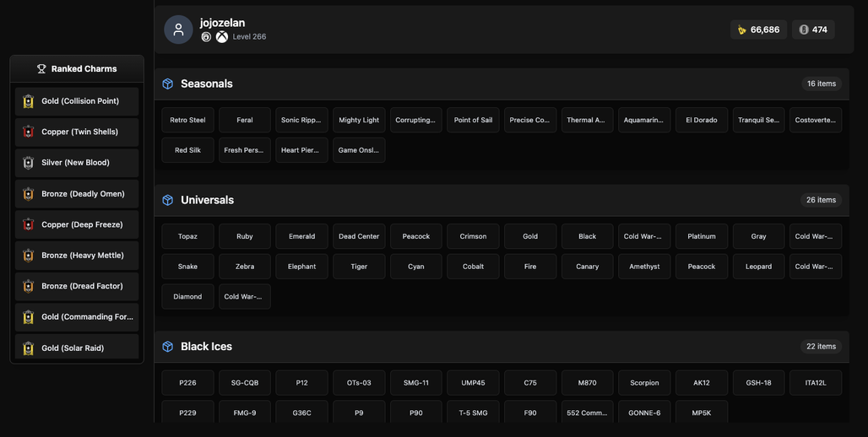
Task: Open the Retro Steel seasonal skin
Action: [x=187, y=120]
